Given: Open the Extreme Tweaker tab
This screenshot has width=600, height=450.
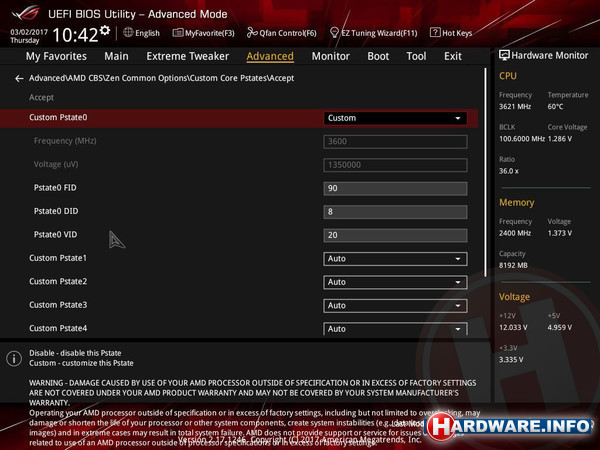Looking at the screenshot, I should coord(188,56).
